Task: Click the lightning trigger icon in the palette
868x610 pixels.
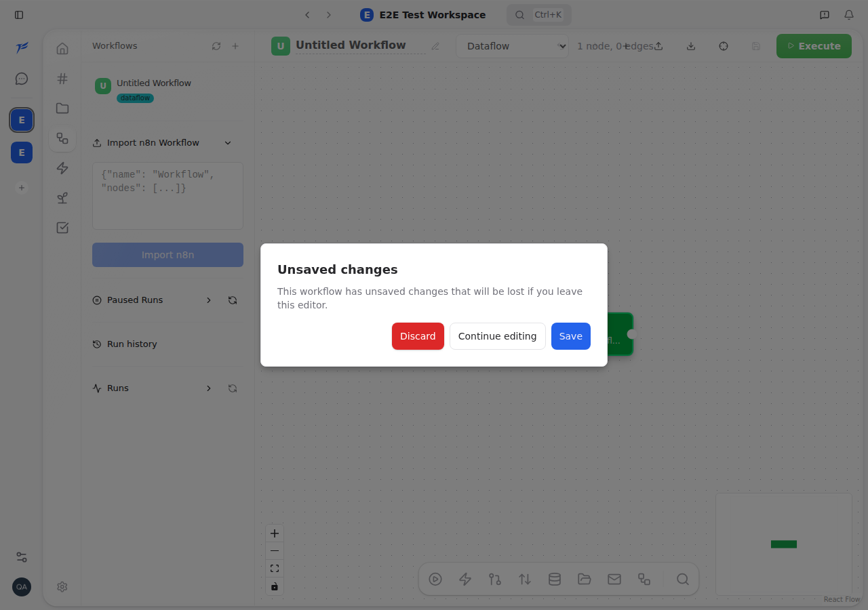Action: [465, 579]
